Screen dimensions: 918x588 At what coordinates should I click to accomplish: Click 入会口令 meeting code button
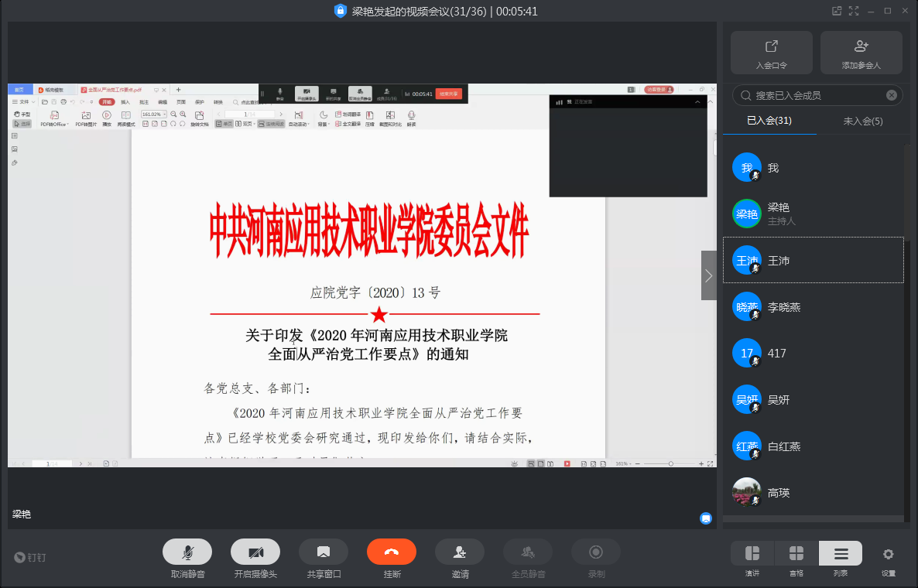[771, 53]
